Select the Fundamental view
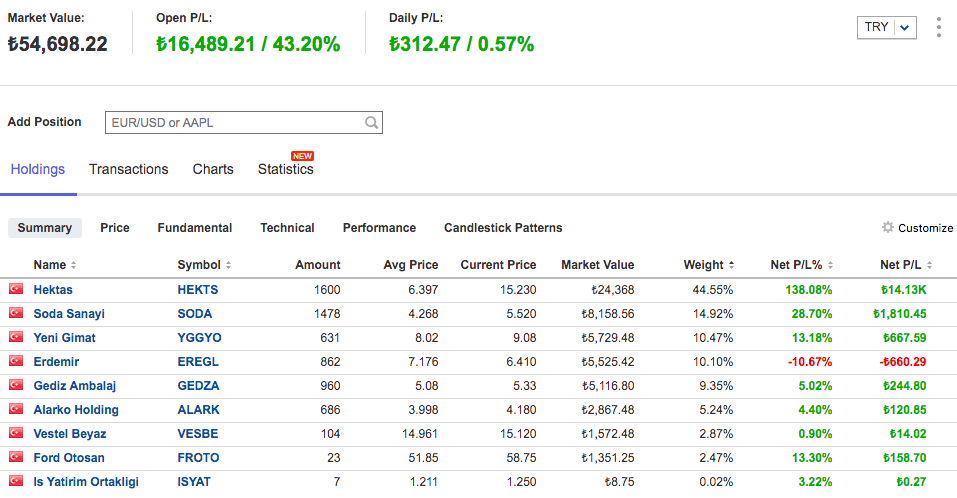Screen dimensions: 957x498 [x=194, y=228]
